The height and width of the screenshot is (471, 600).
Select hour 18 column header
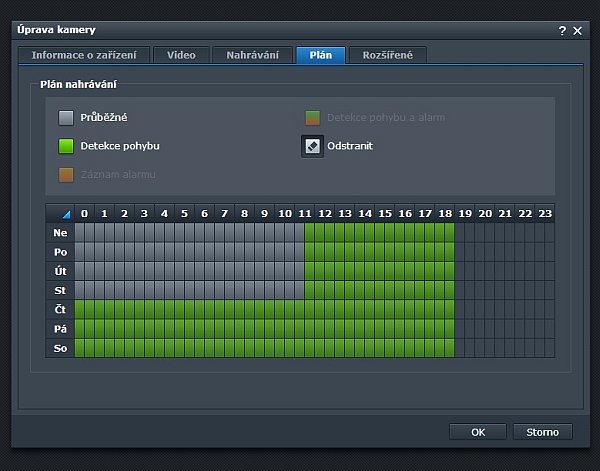[x=445, y=213]
